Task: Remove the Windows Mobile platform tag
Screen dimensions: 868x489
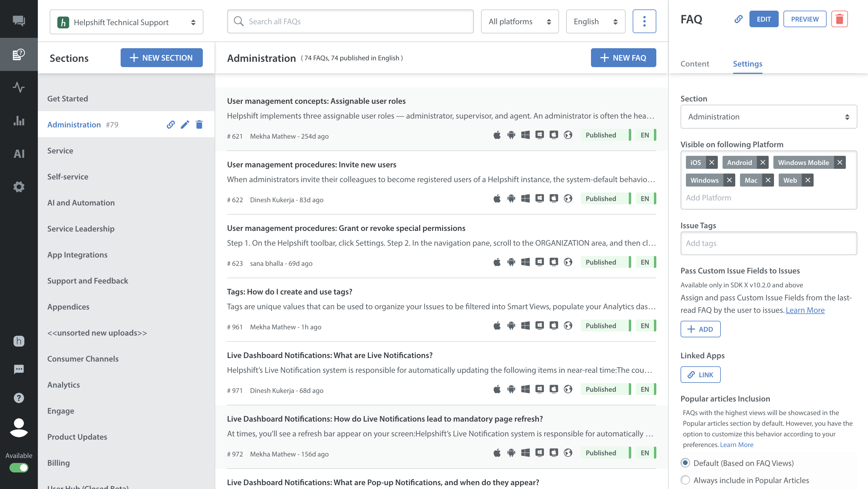Action: click(x=839, y=162)
